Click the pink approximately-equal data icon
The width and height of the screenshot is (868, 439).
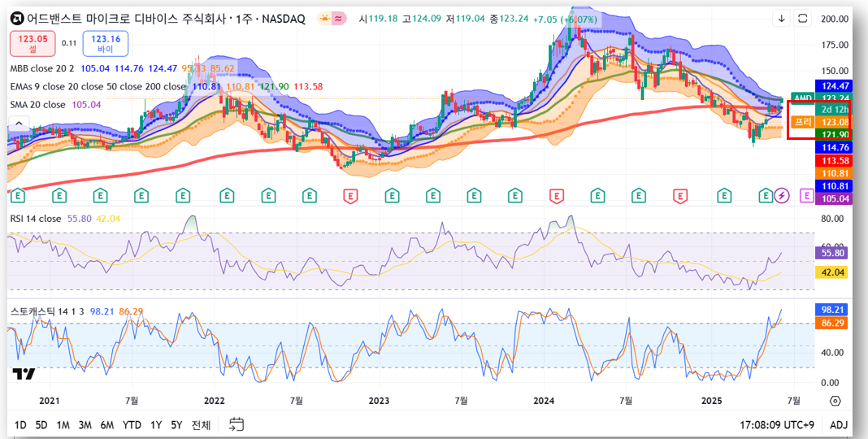click(x=338, y=19)
